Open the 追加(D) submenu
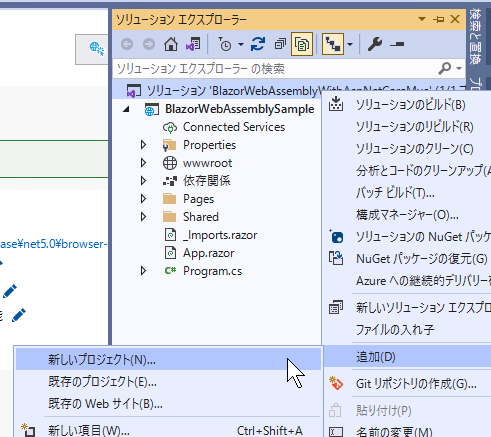The width and height of the screenshot is (491, 437). click(x=407, y=357)
